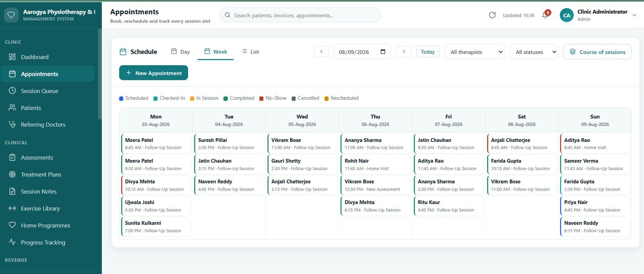This screenshot has height=274, width=644.
Task: Open Rohit Nair 11:45 AM Home Visit
Action: click(x=376, y=164)
